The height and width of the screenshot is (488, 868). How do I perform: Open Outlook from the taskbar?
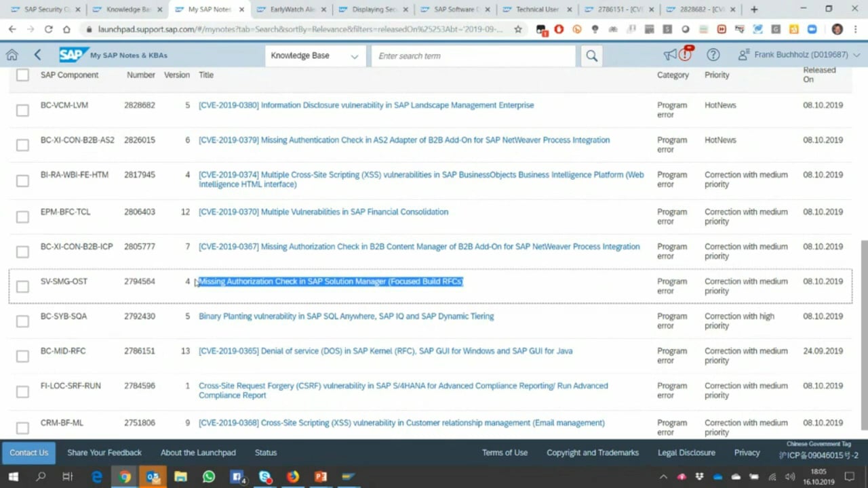153,476
